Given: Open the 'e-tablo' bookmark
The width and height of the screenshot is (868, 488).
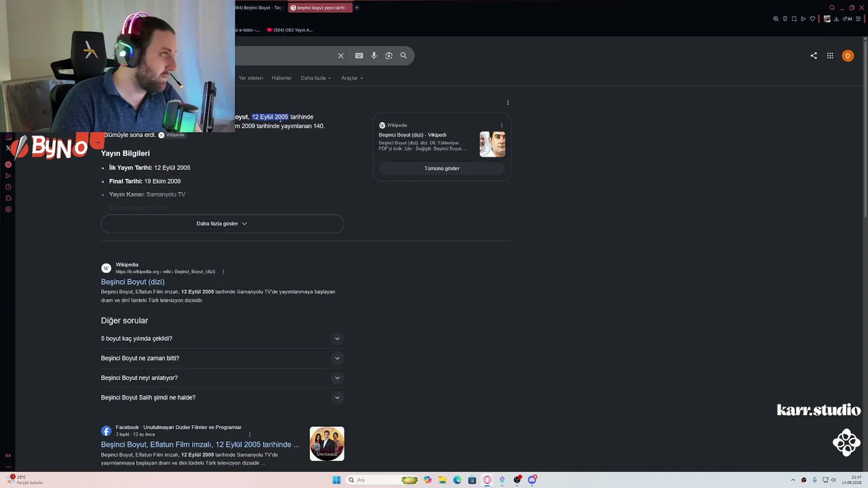Looking at the screenshot, I should (x=248, y=30).
